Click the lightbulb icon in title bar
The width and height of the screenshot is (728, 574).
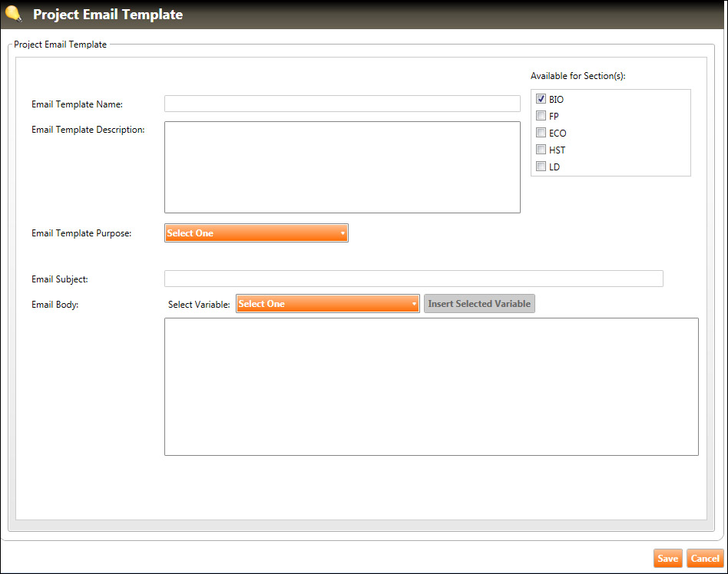13,14
